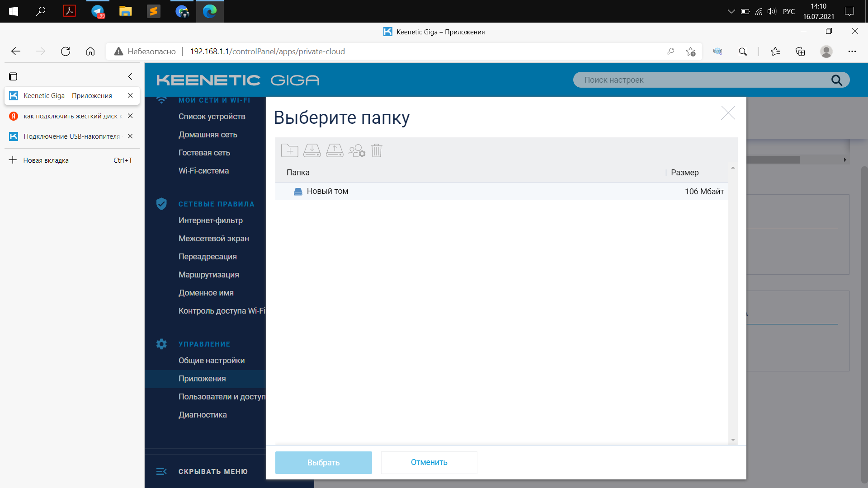Open Общие настройки menu item
The image size is (868, 488).
pyautogui.click(x=211, y=361)
